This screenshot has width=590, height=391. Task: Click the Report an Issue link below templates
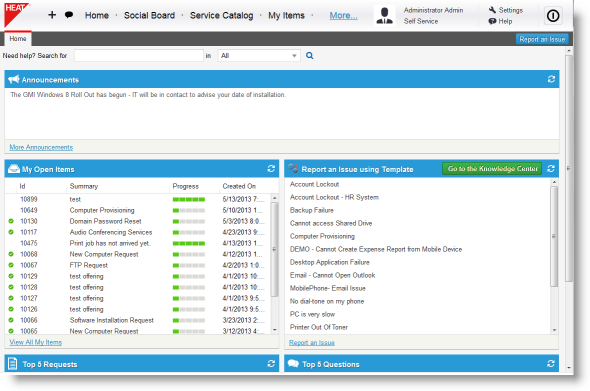pos(312,342)
